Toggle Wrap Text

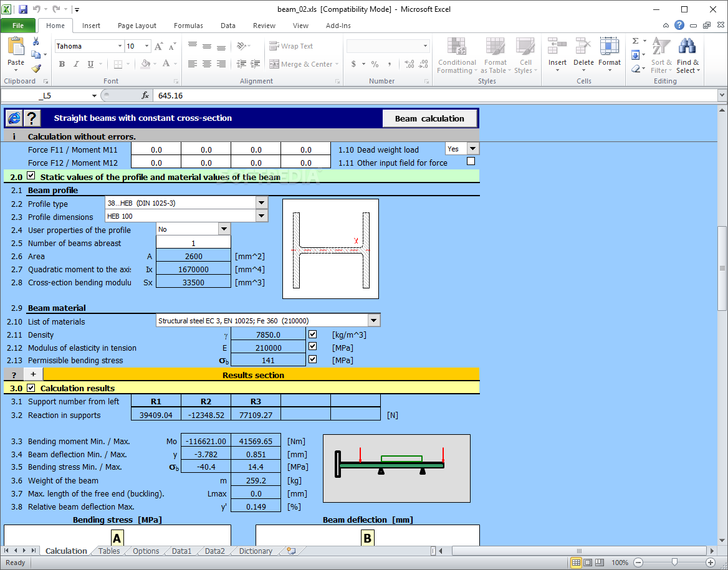(291, 46)
